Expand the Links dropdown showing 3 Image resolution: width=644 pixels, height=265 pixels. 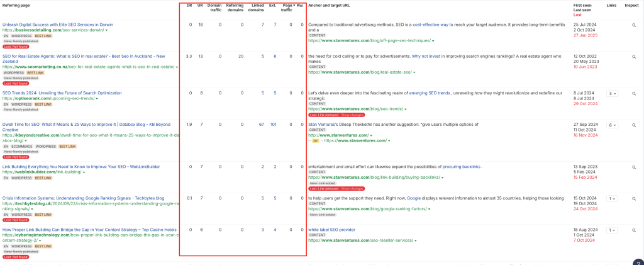(x=611, y=93)
